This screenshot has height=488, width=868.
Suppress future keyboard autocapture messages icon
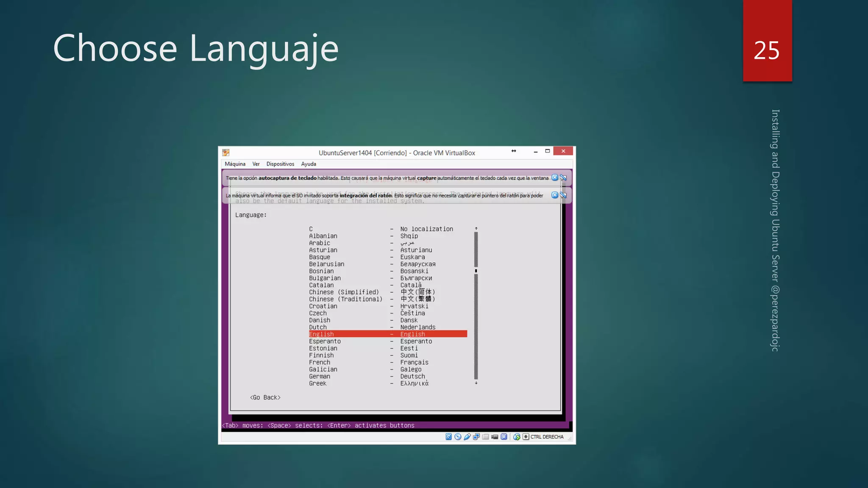tap(564, 177)
